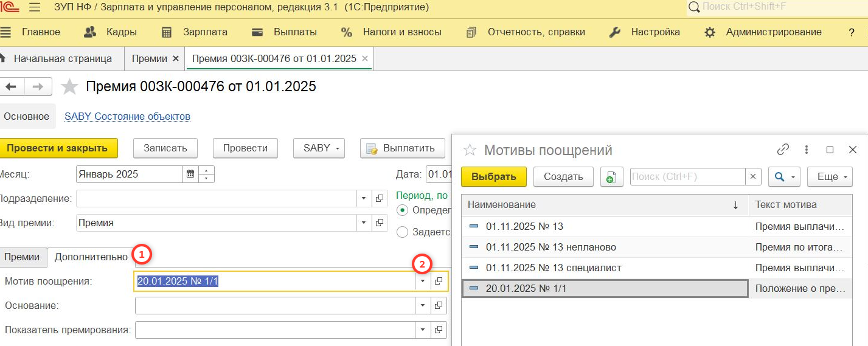Select the Задается radio button
The width and height of the screenshot is (868, 346).
[x=402, y=232]
